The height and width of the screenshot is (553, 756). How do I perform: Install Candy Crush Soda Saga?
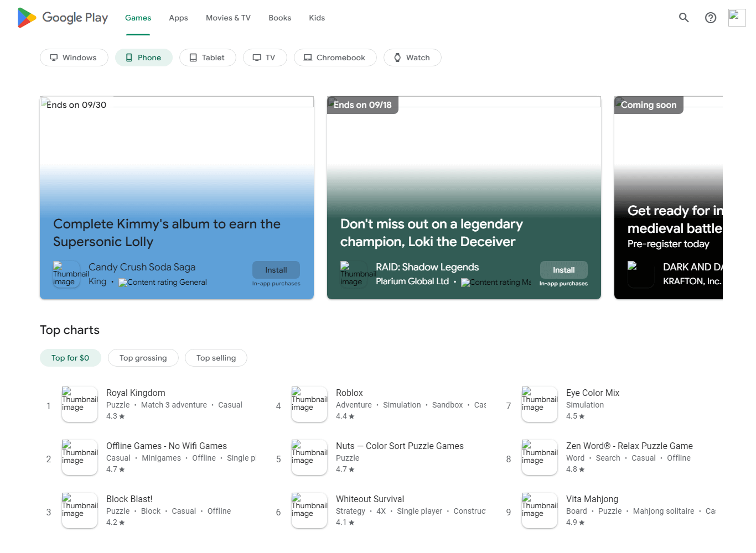276,270
